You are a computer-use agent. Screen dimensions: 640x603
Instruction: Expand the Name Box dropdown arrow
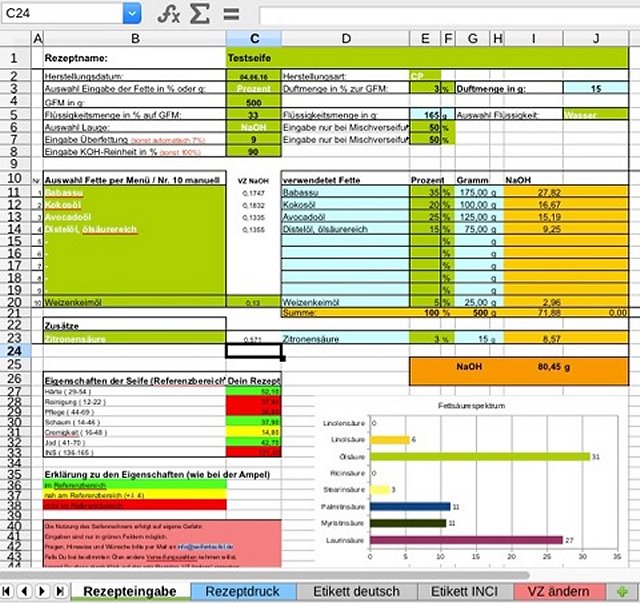click(132, 13)
